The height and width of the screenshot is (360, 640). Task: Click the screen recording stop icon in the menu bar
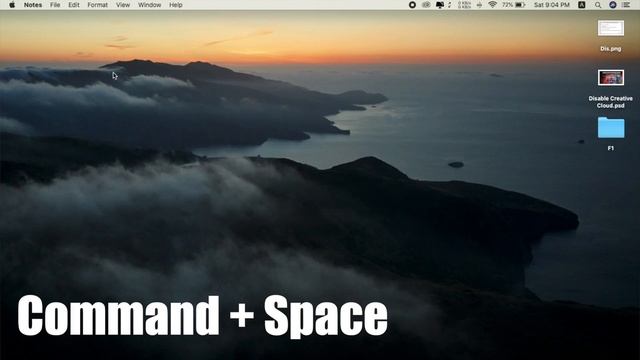[412, 5]
